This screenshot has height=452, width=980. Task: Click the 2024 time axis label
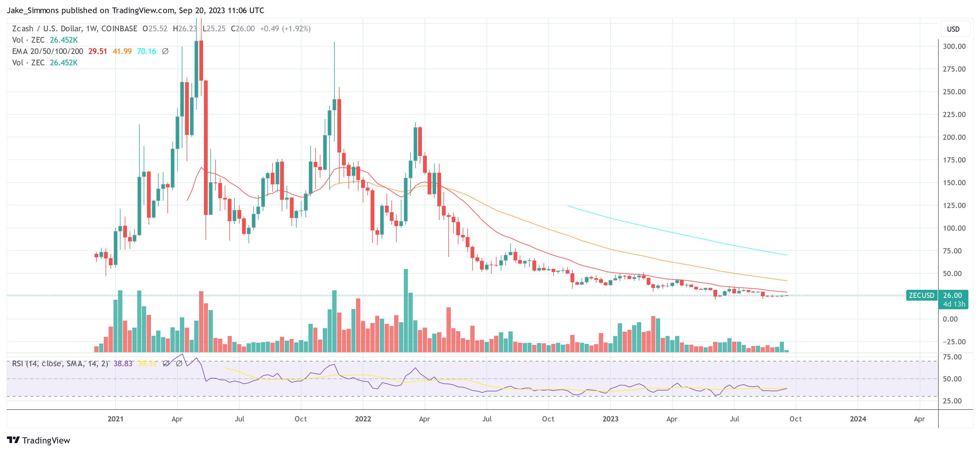[x=858, y=419]
